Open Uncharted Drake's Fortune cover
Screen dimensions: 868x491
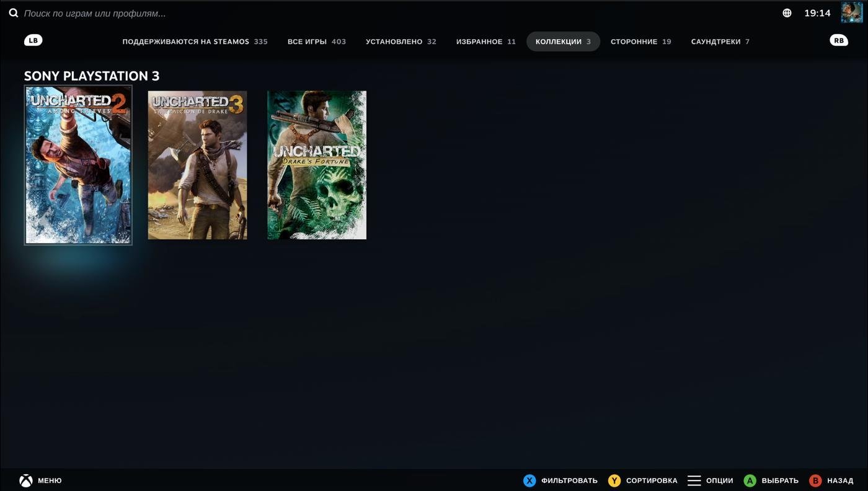(317, 165)
